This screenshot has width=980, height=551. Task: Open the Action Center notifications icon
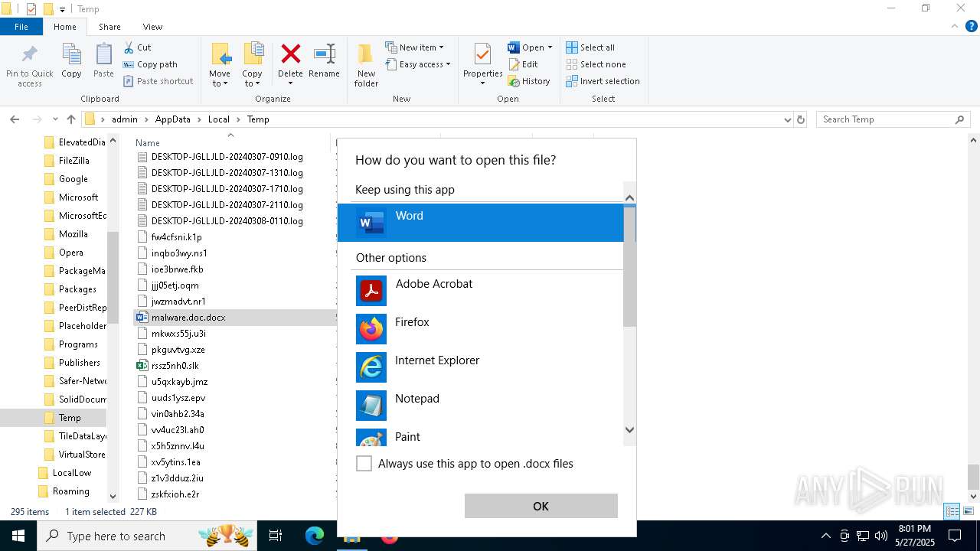tap(955, 536)
